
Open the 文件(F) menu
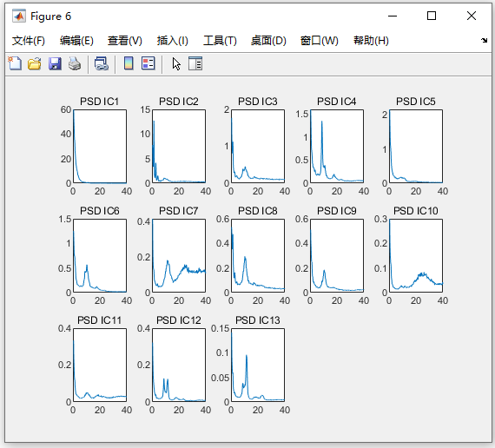[29, 41]
